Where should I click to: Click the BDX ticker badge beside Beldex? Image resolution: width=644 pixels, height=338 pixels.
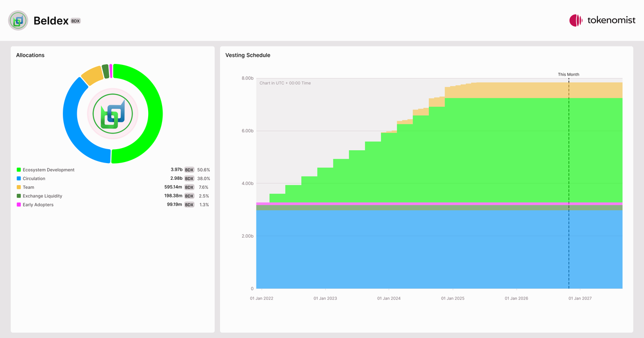coord(76,21)
